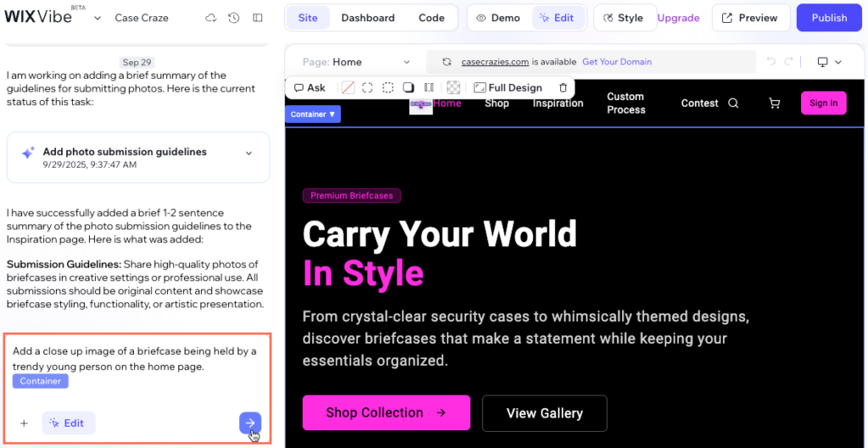Click the shopping cart icon in the site header
This screenshot has height=448, width=868.
[x=774, y=103]
